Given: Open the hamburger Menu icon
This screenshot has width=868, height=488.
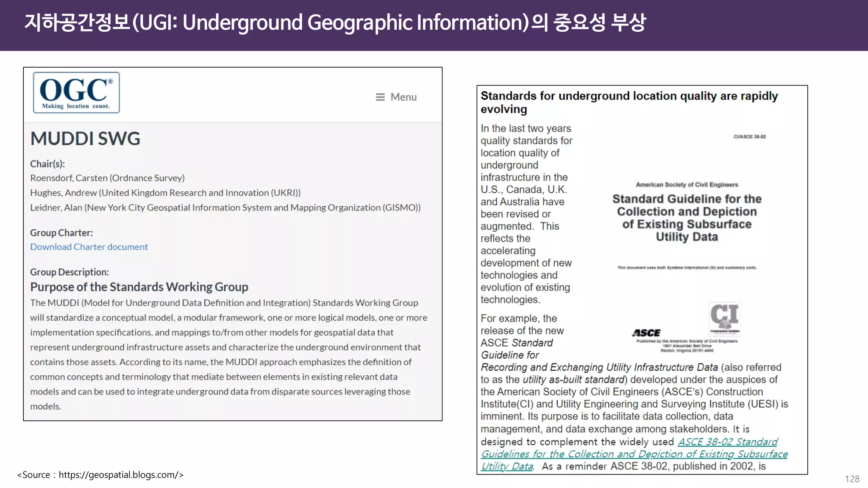Looking at the screenshot, I should click(x=380, y=97).
